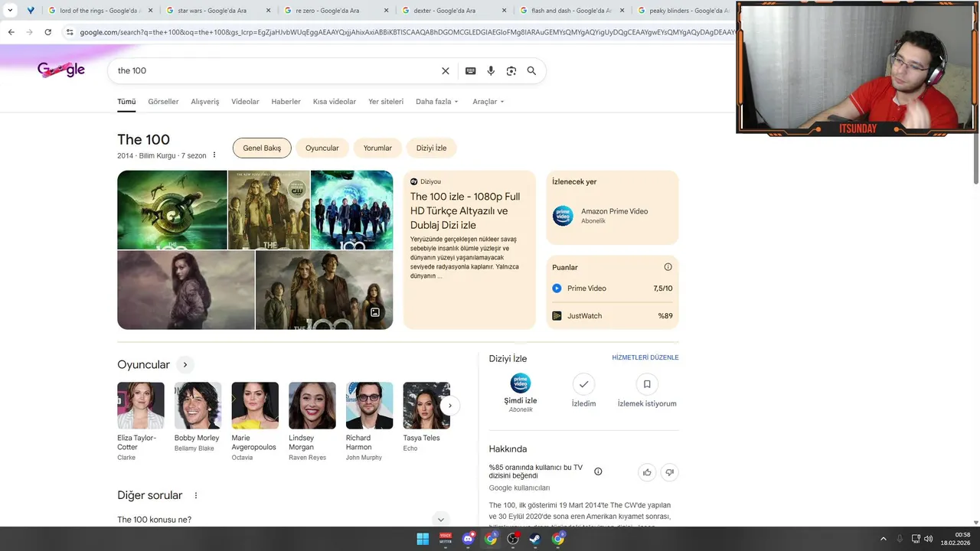Screen dimensions: 980x551
Task: Open Voicemeeter from the taskbar
Action: (445, 539)
